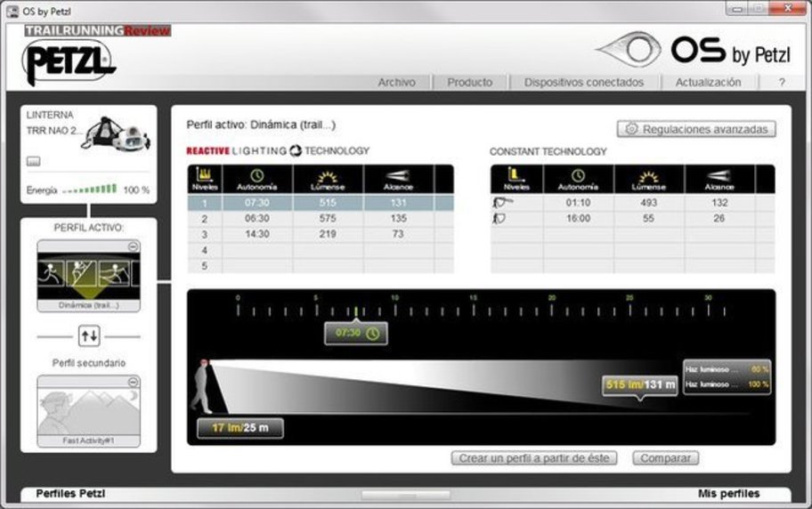Click lumens value 219
Viewport: 812px width, 509px height.
(328, 234)
